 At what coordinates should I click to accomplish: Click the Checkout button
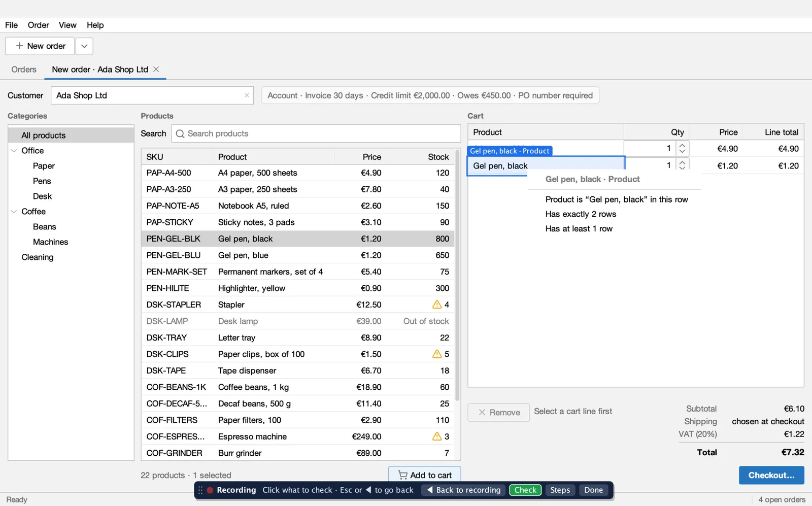click(771, 475)
